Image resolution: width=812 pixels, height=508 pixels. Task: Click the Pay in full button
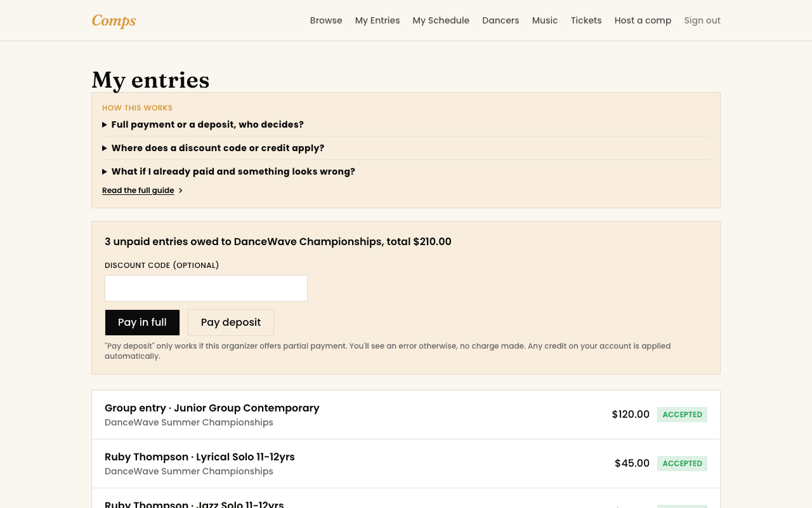142,323
